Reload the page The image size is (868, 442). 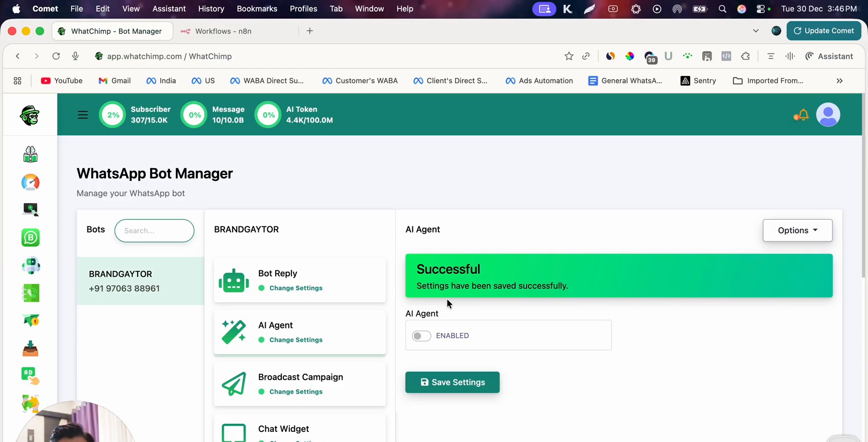56,56
